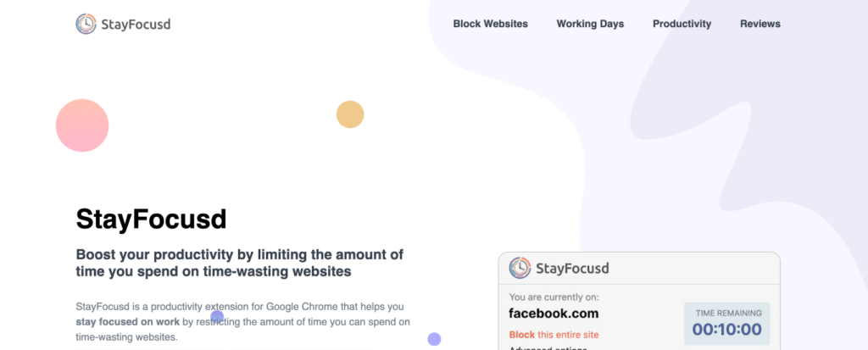Click the paragraph mentioning Google Chrome extension
The width and height of the screenshot is (868, 350).
point(243,322)
